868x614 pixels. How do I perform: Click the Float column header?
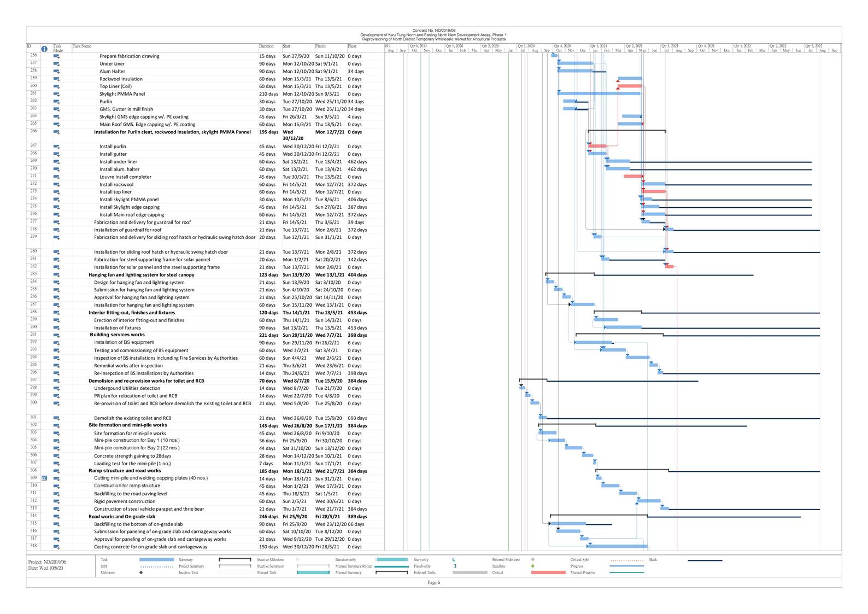(352, 46)
